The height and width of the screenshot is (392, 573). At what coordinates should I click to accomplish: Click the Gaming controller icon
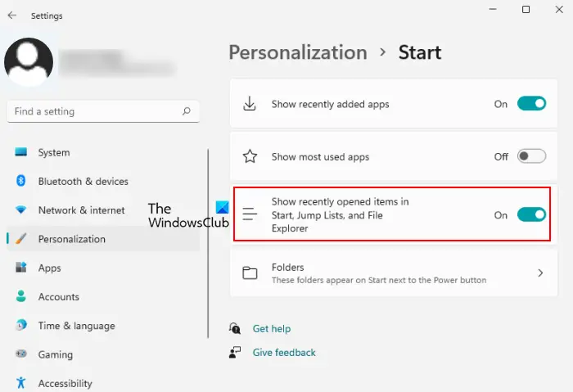click(21, 354)
